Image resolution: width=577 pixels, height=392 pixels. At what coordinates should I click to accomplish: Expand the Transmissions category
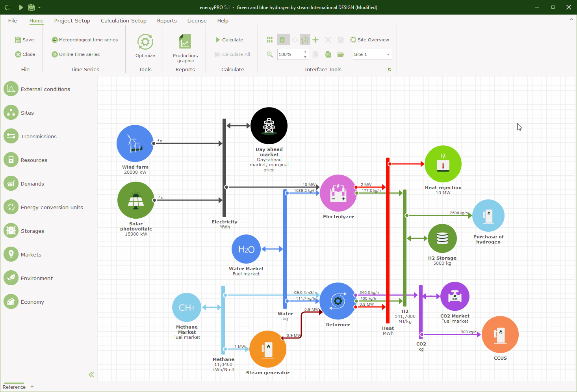click(30, 136)
